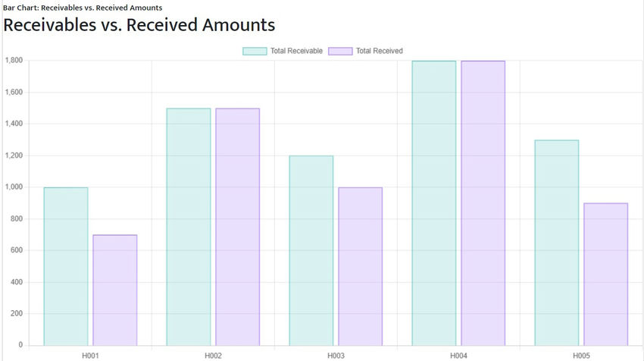Click the H001 axis label
The height and width of the screenshot is (361, 644).
(x=90, y=356)
